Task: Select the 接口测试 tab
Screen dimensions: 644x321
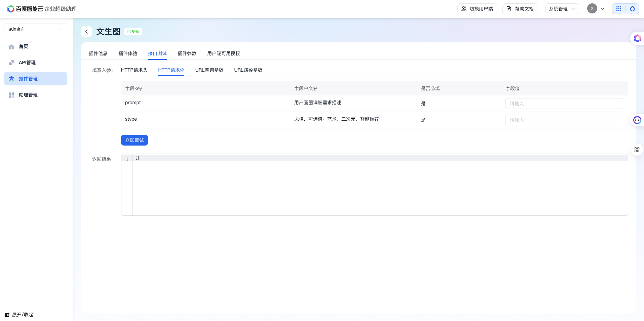Action: coord(157,53)
